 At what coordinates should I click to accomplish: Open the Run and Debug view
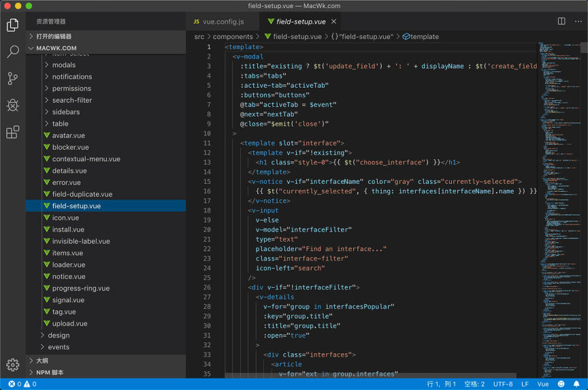[12, 105]
